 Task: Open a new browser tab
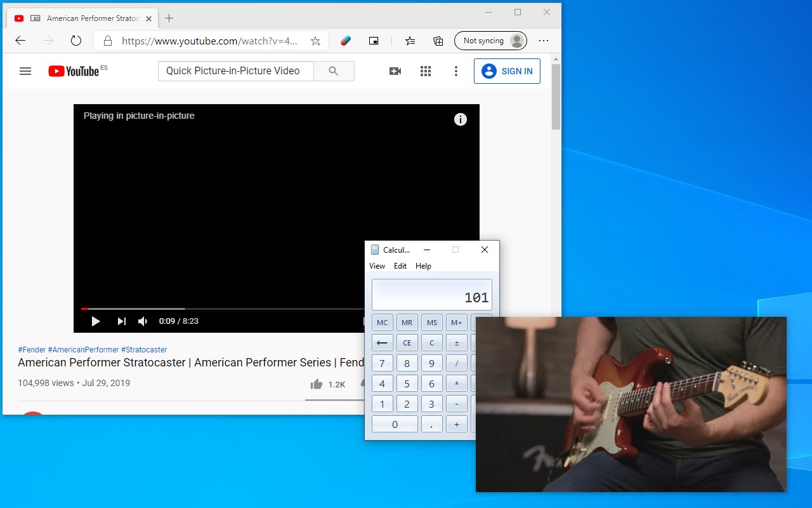click(x=169, y=18)
